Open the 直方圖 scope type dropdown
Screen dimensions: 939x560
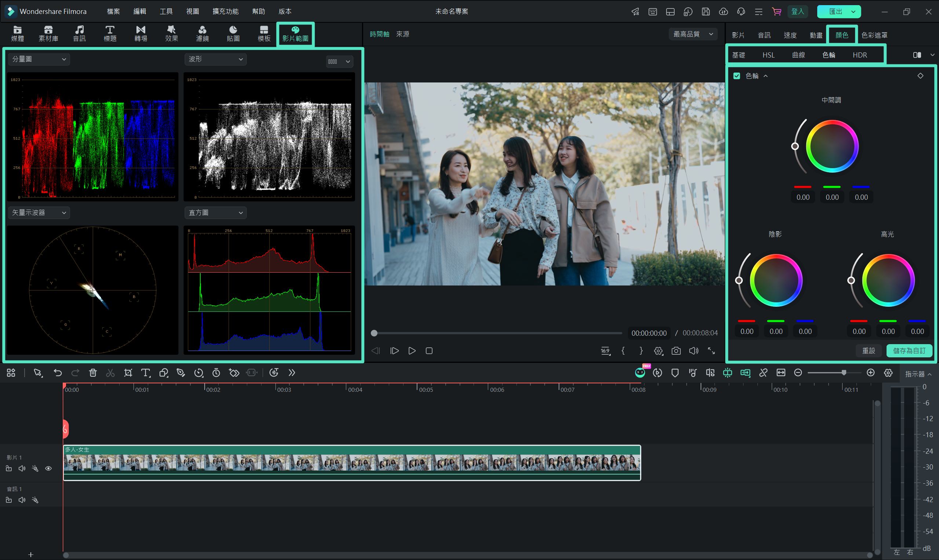(x=216, y=213)
